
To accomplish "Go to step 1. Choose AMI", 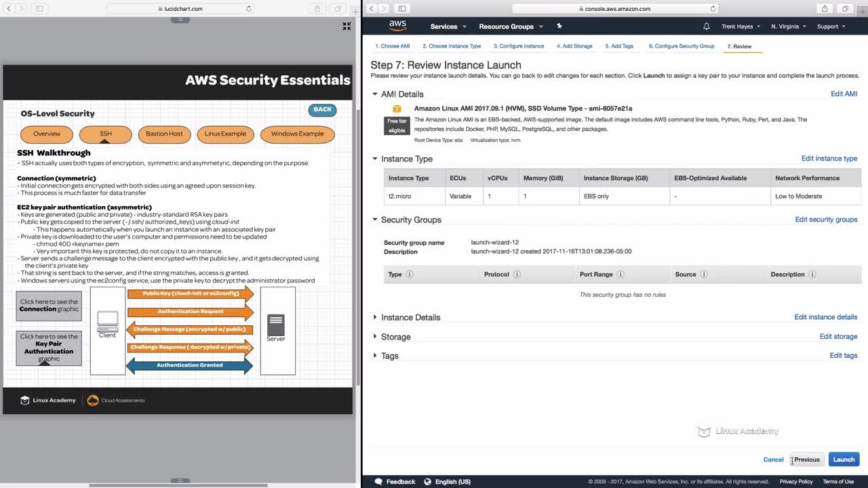I will [x=393, y=46].
